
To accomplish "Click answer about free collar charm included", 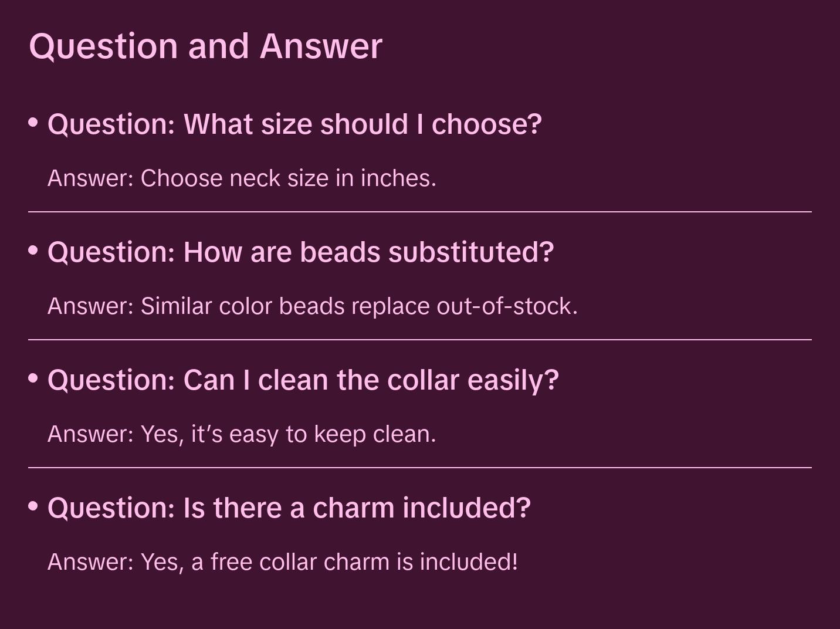I will click(x=282, y=562).
